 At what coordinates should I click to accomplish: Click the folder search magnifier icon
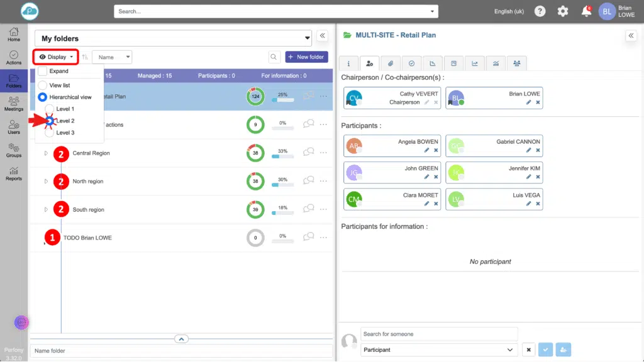coord(274,57)
